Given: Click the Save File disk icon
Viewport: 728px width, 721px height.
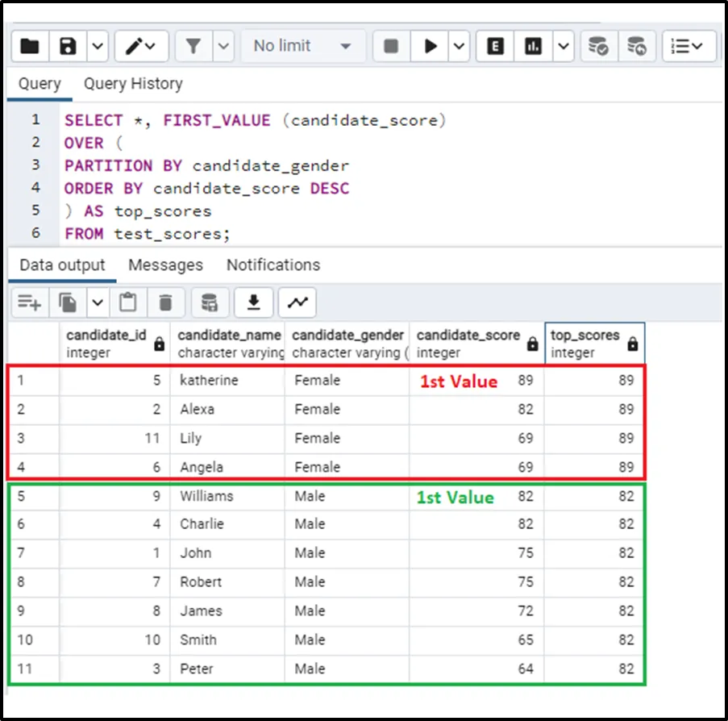Looking at the screenshot, I should 69,46.
